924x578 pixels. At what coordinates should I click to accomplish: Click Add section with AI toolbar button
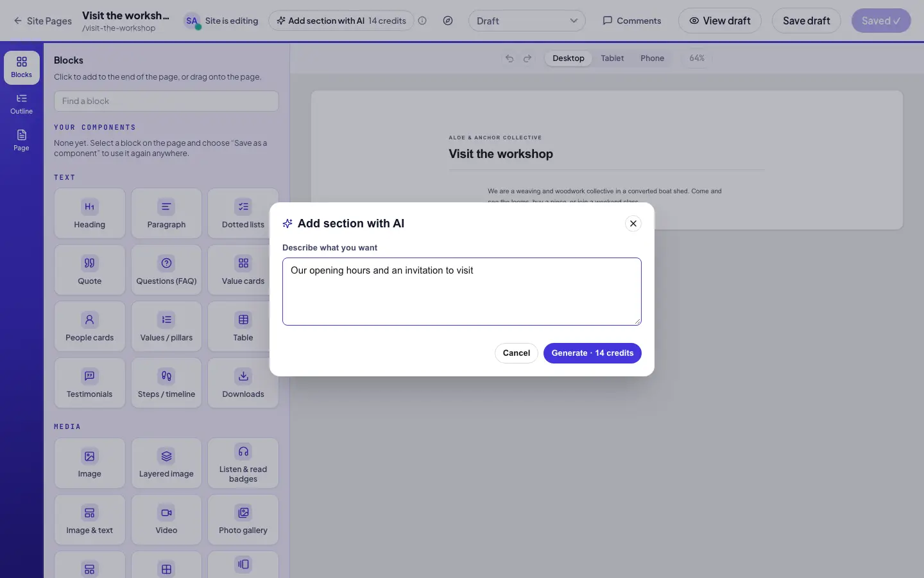click(341, 21)
